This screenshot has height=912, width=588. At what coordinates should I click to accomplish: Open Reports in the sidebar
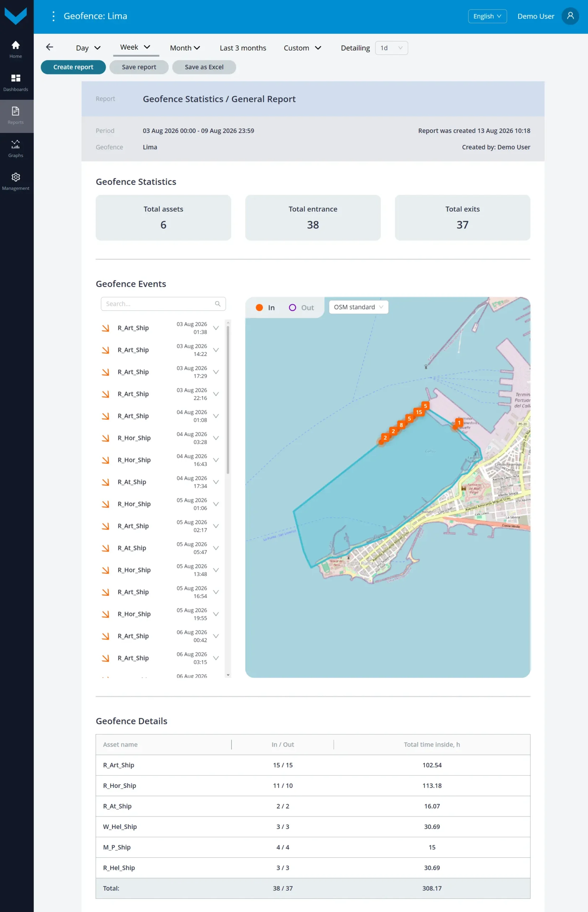16,116
